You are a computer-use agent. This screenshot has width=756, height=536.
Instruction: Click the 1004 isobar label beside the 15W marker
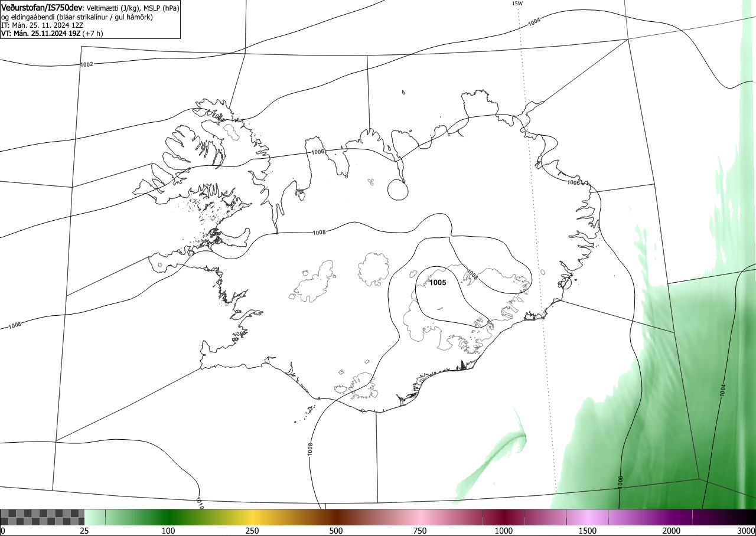(x=534, y=22)
